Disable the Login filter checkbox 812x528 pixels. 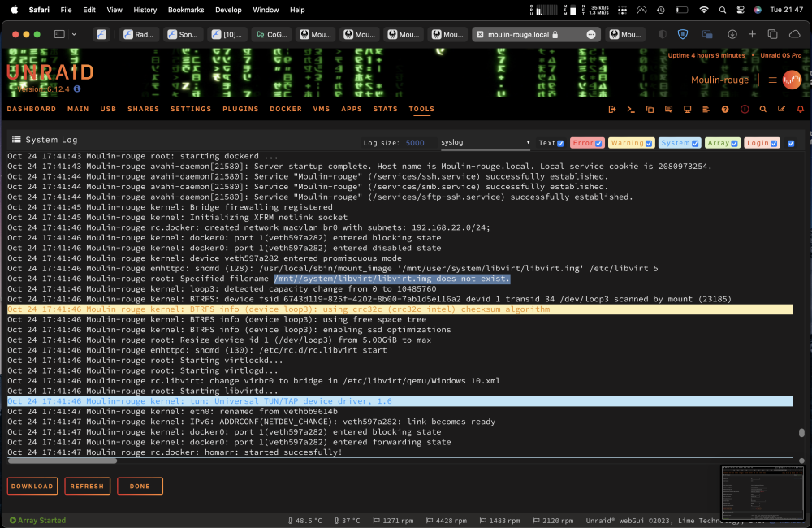click(x=774, y=144)
